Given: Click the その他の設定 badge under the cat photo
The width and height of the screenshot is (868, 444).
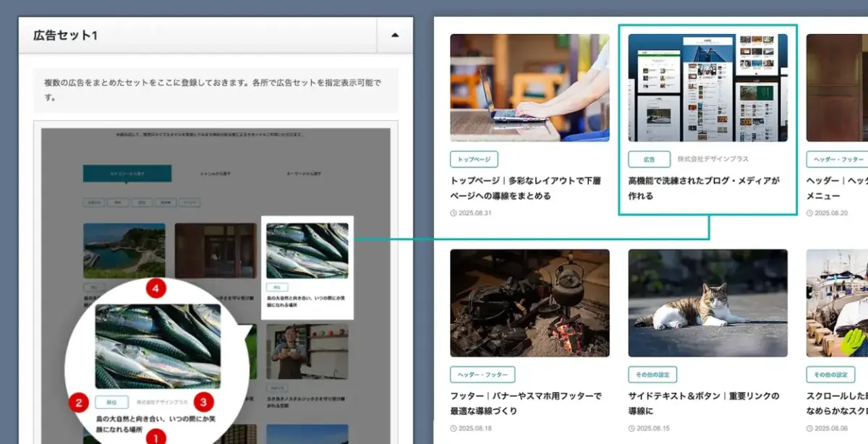Looking at the screenshot, I should 652,375.
